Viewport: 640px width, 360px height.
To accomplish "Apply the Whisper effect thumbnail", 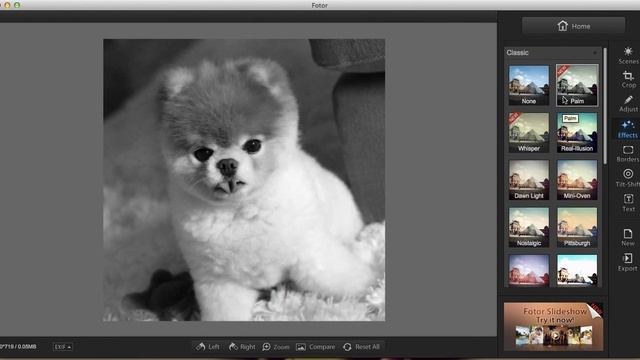I will coord(529,133).
